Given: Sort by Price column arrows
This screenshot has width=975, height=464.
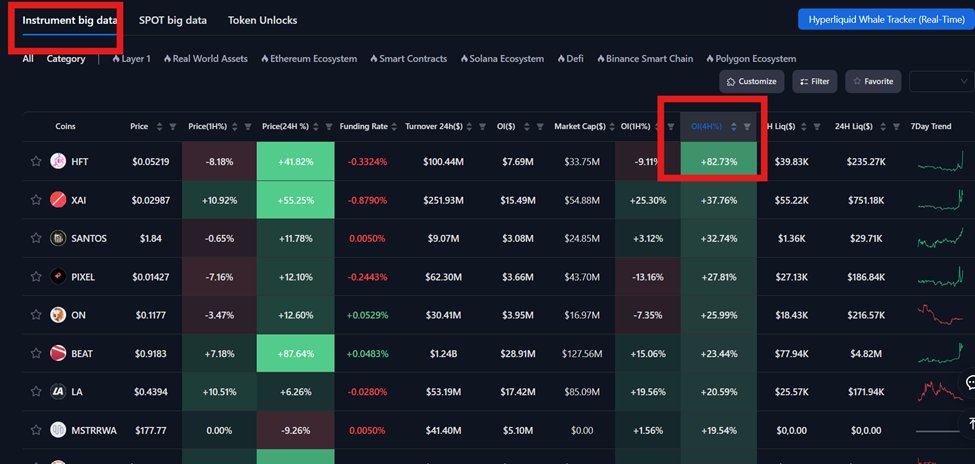Looking at the screenshot, I should 159,127.
